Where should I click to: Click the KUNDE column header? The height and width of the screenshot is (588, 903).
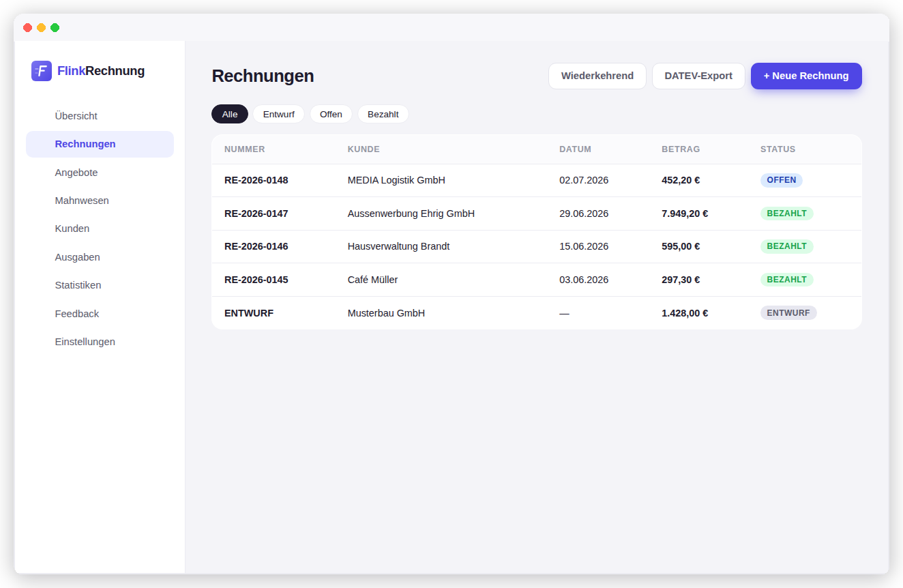[364, 149]
